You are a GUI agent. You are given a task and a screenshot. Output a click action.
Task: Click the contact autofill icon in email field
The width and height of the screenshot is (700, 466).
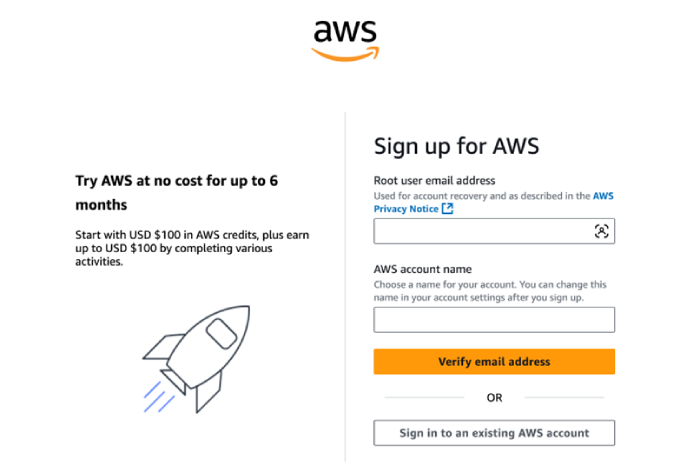pos(601,231)
